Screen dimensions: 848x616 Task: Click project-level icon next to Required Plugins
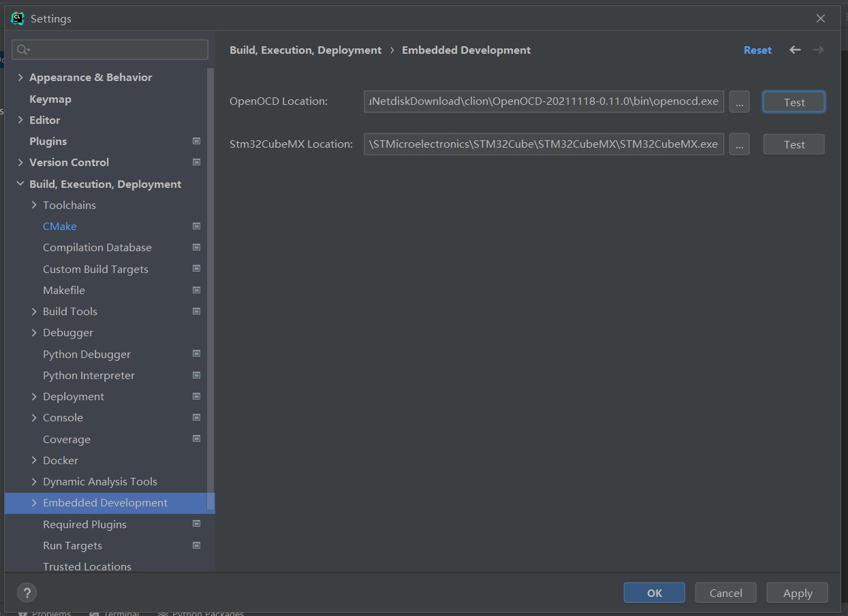click(196, 524)
